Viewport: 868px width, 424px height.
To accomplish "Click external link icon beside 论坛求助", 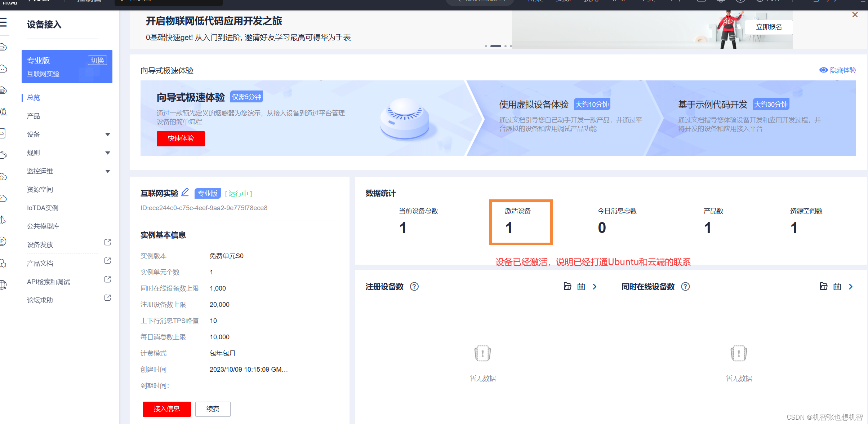I will tap(107, 298).
